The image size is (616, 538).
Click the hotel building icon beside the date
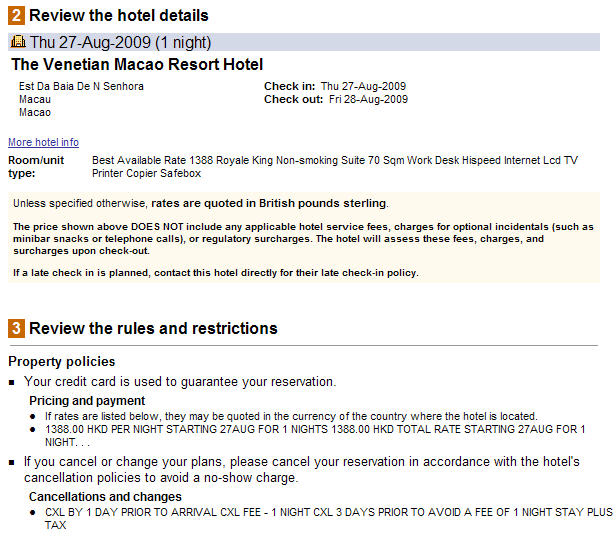(x=18, y=42)
